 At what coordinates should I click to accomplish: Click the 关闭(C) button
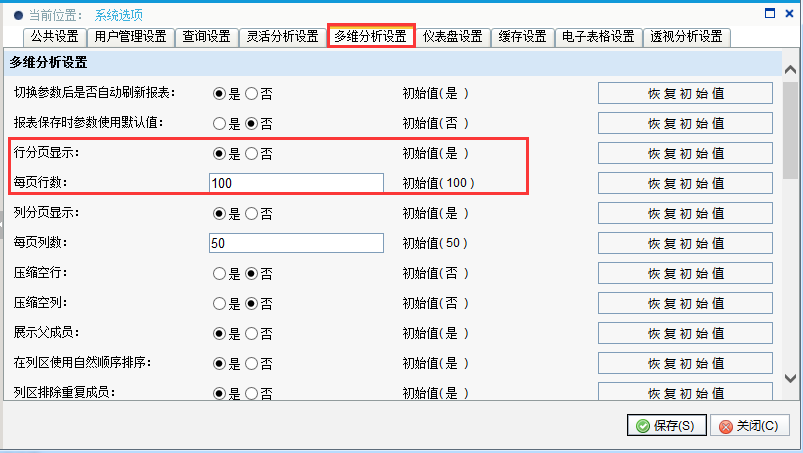750,425
